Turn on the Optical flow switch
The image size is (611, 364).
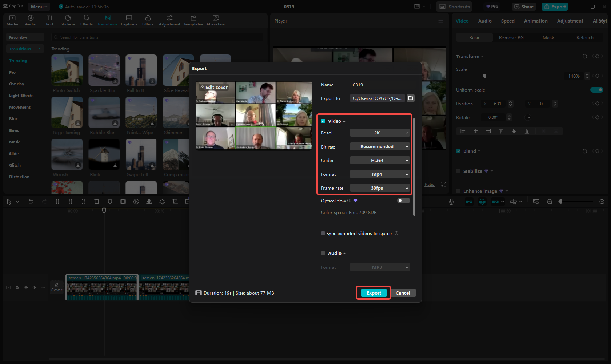coord(403,201)
